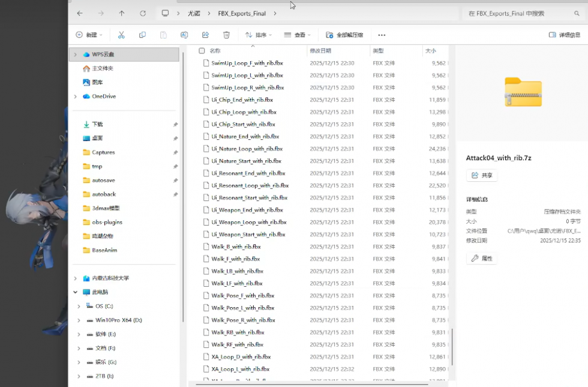Go up one folder with Up arrow

[122, 13]
